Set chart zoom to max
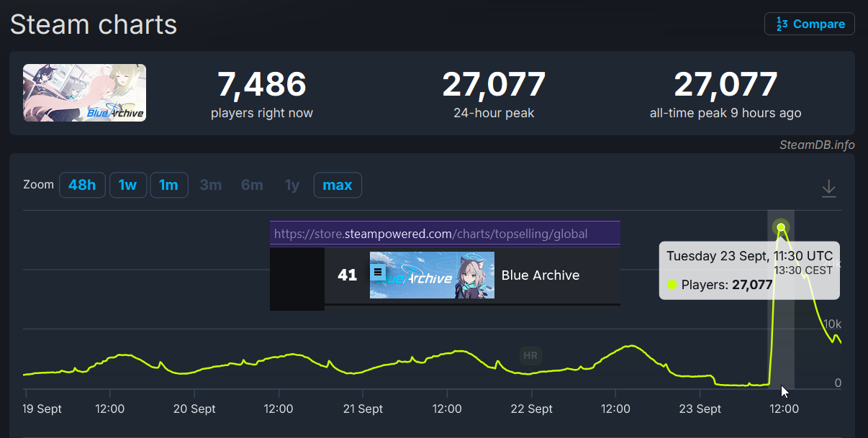The height and width of the screenshot is (438, 868). coord(338,185)
